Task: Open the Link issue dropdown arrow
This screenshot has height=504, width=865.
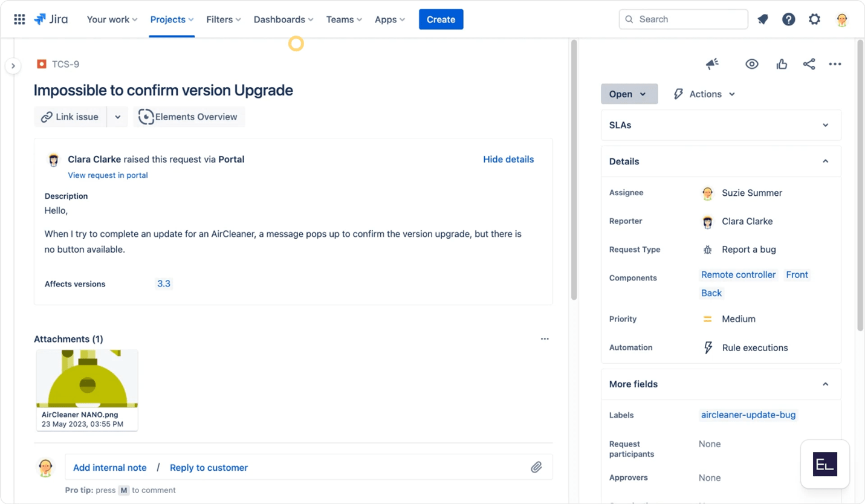Action: click(x=117, y=117)
